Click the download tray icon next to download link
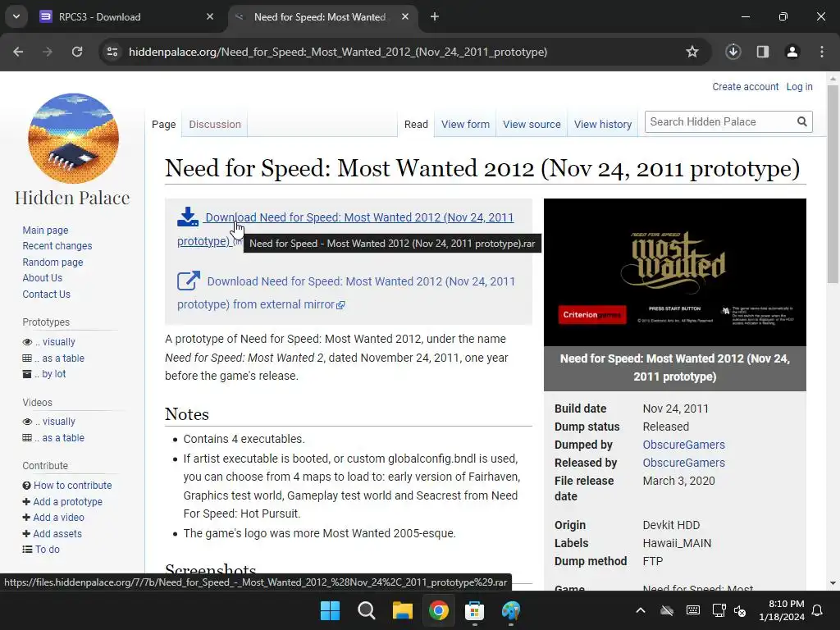This screenshot has width=840, height=630. click(x=188, y=217)
